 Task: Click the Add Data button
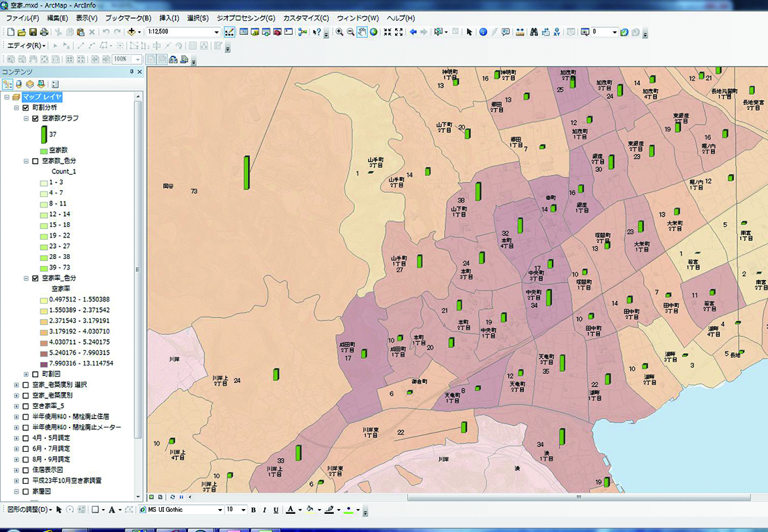[x=132, y=32]
